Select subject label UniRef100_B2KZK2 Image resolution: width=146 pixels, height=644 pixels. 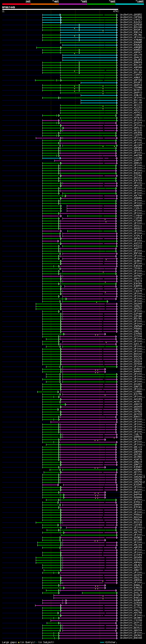[x=131, y=22]
